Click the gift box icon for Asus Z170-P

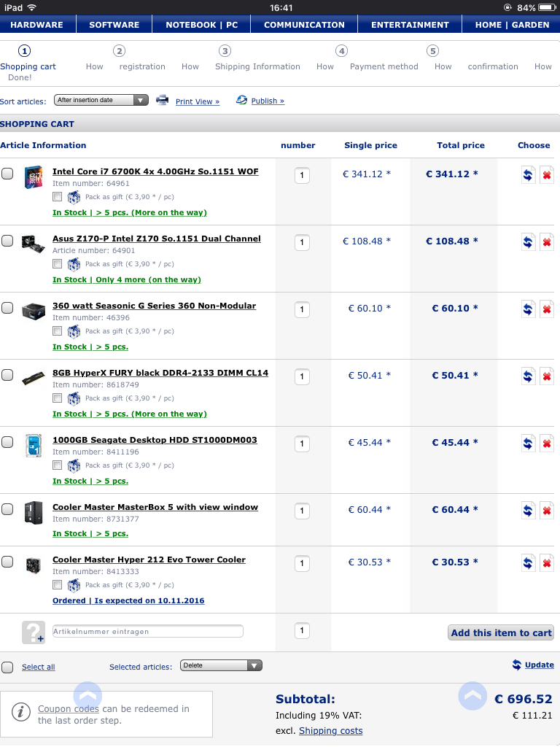point(74,264)
